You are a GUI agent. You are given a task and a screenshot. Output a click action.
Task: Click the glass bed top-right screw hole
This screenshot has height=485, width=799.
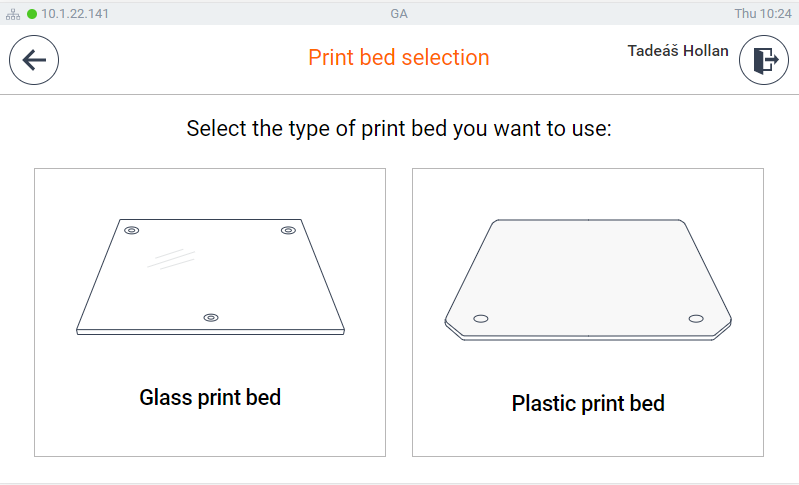(x=288, y=230)
